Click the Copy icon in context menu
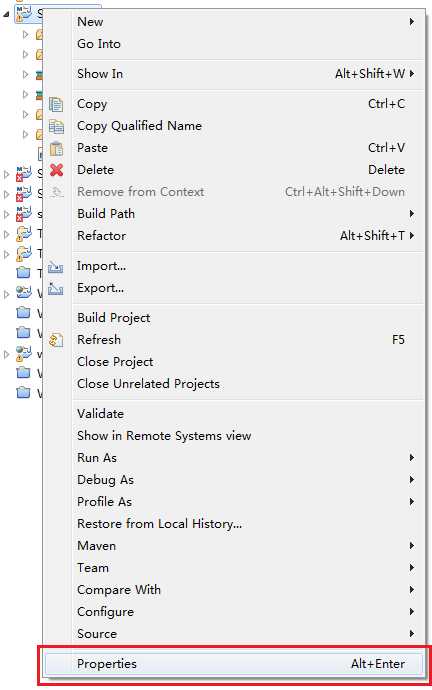 (56, 104)
